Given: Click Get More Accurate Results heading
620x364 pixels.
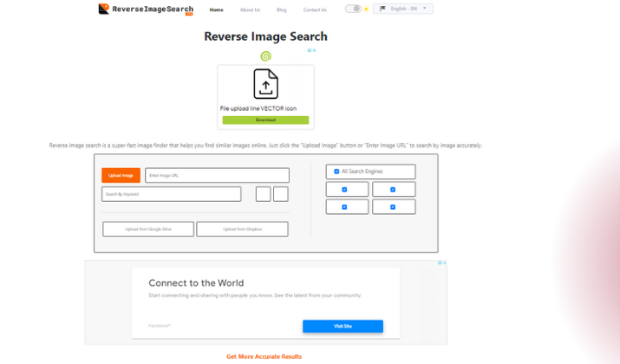Looking at the screenshot, I should tap(264, 356).
